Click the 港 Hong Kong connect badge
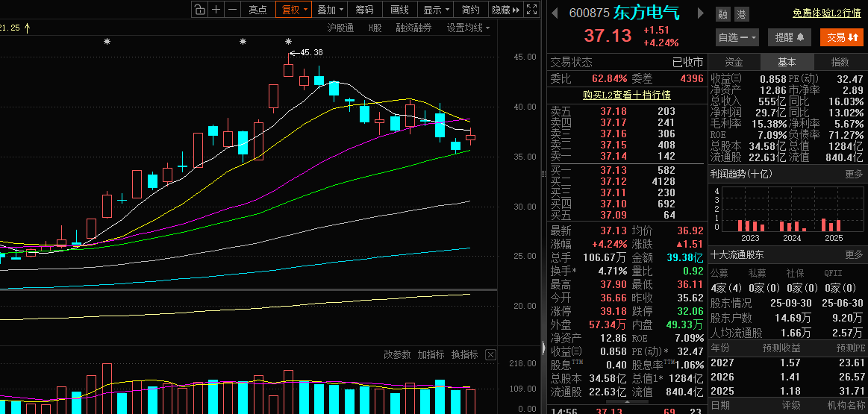 (x=740, y=14)
